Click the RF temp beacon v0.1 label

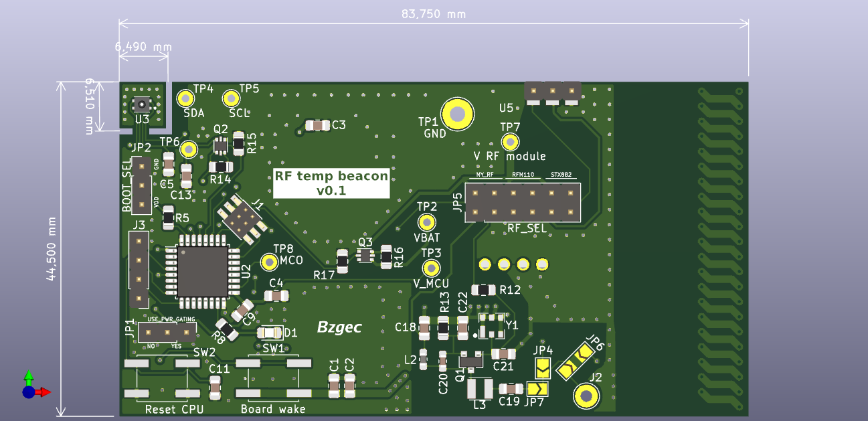(331, 183)
